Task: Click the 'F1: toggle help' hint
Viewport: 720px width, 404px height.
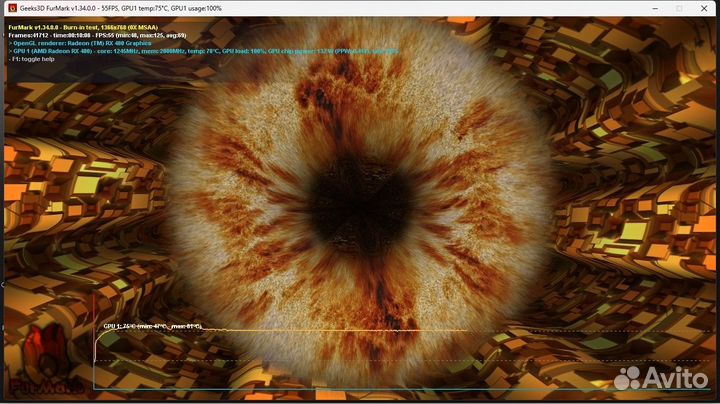Action: pos(31,59)
